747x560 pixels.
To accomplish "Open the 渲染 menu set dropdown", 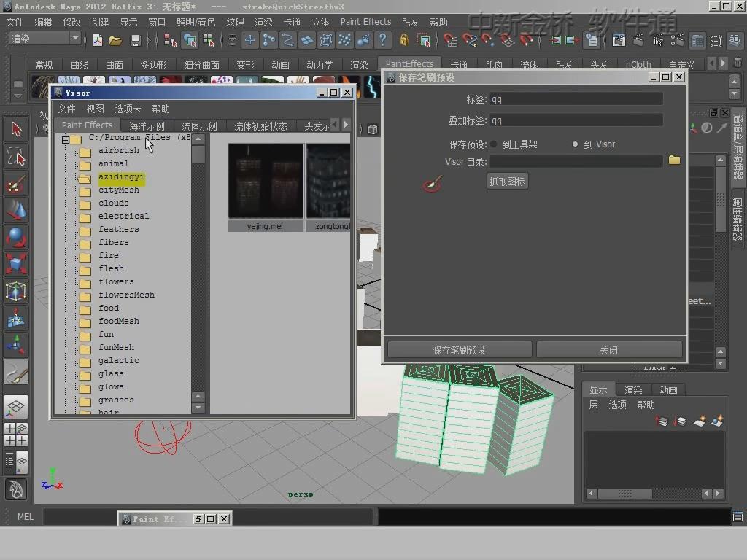I will pos(44,39).
